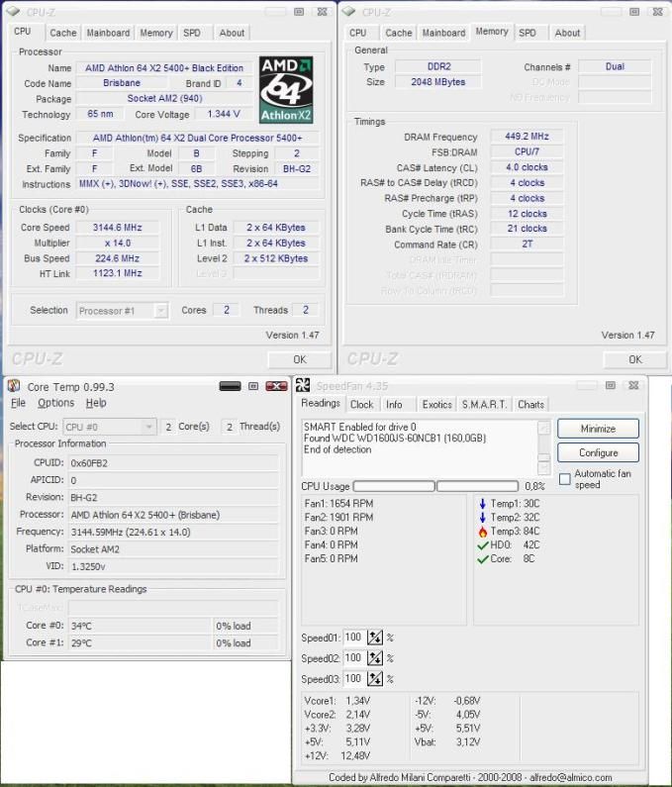Screen dimensions: 672x787
Task: Click maximize icon of right CPU-Z window
Action: click(634, 12)
